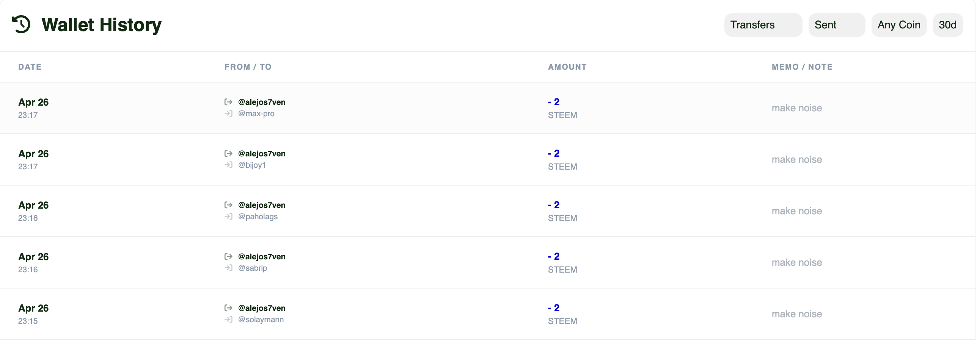Click @alejos7ven sender in the @bijoy1 row

coord(261,153)
